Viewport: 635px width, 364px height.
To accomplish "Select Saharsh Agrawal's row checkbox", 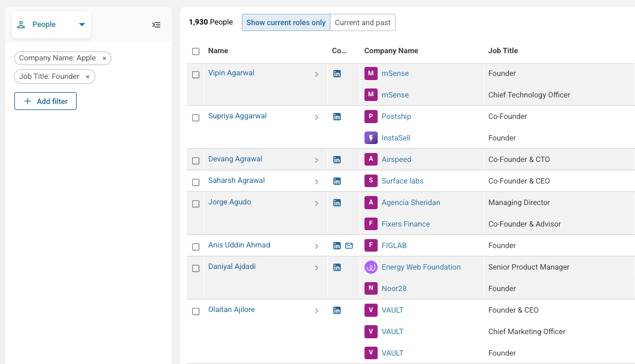I will tap(196, 182).
